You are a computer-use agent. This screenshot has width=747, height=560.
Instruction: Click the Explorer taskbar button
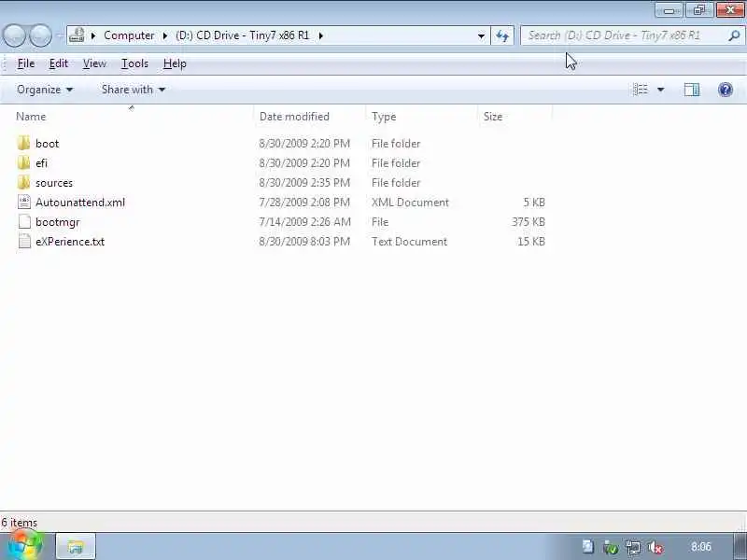click(77, 547)
